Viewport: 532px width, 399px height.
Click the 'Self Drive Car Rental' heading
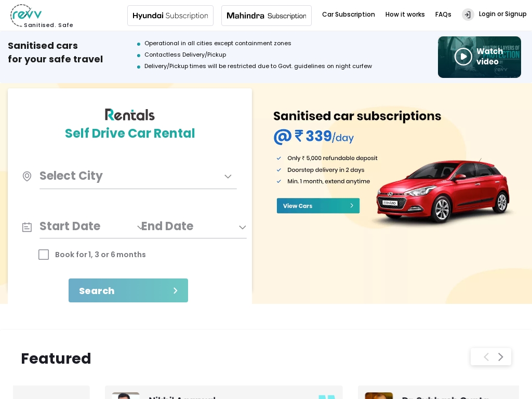[x=130, y=134]
